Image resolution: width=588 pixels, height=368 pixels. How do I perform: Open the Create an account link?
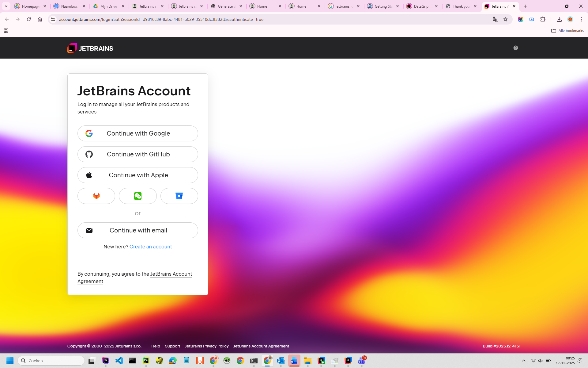click(x=150, y=247)
